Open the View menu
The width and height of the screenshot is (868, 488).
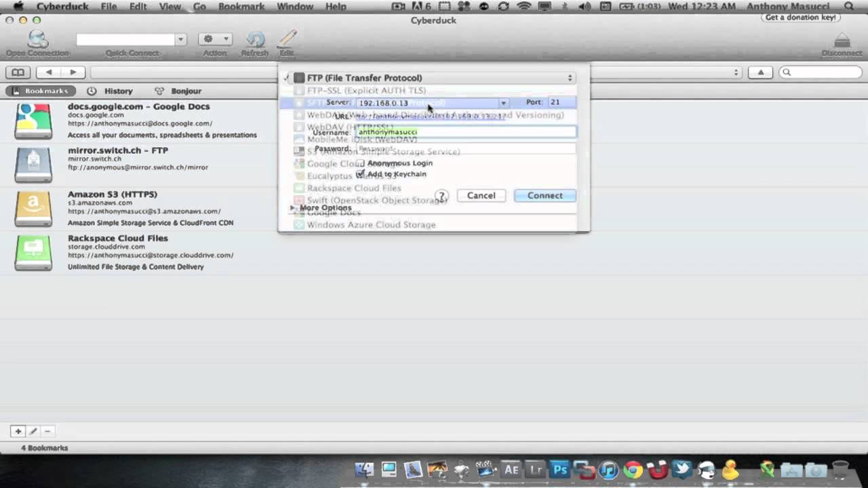[170, 6]
